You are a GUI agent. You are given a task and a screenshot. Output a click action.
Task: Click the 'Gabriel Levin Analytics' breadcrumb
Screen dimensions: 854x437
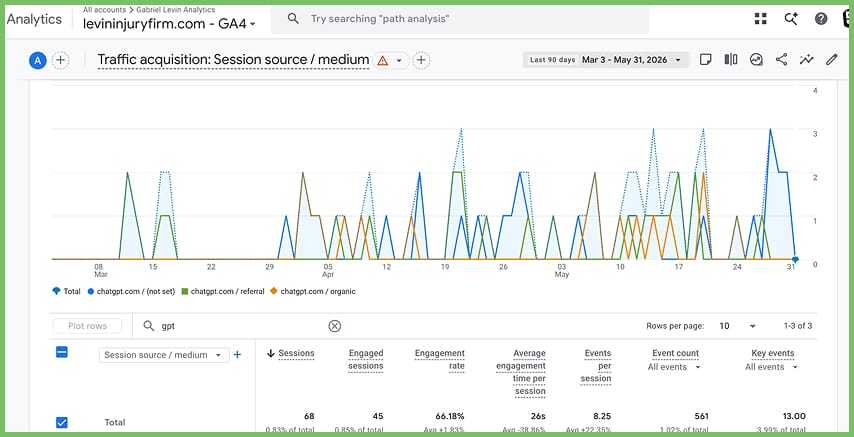coord(176,10)
